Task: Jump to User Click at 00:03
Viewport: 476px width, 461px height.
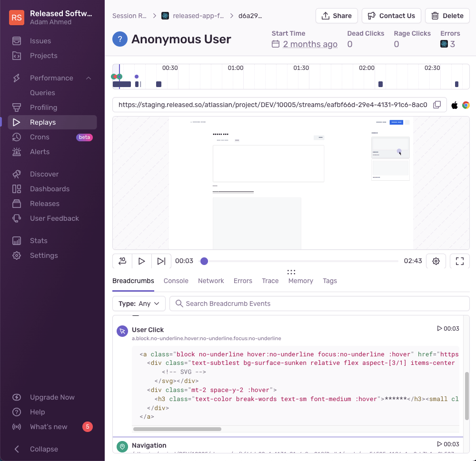Action: pyautogui.click(x=448, y=329)
